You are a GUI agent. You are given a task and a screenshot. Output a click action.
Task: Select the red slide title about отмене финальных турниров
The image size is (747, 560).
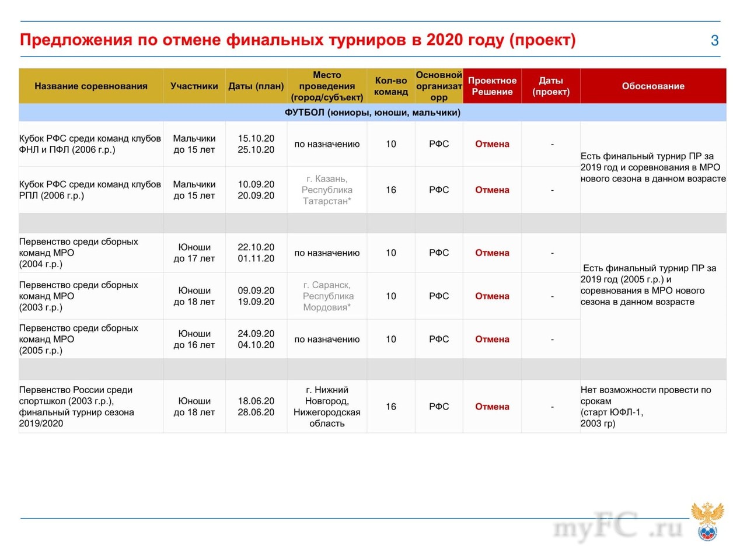pyautogui.click(x=298, y=40)
